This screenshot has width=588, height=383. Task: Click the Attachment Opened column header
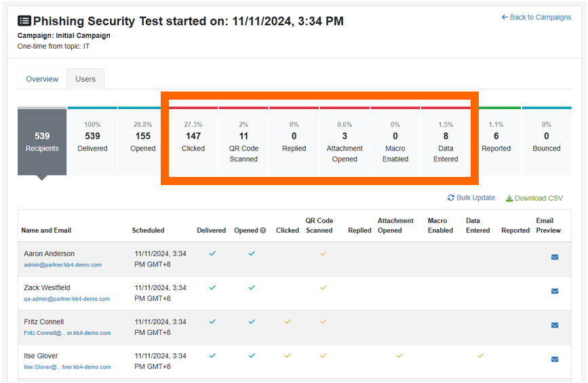pos(395,225)
